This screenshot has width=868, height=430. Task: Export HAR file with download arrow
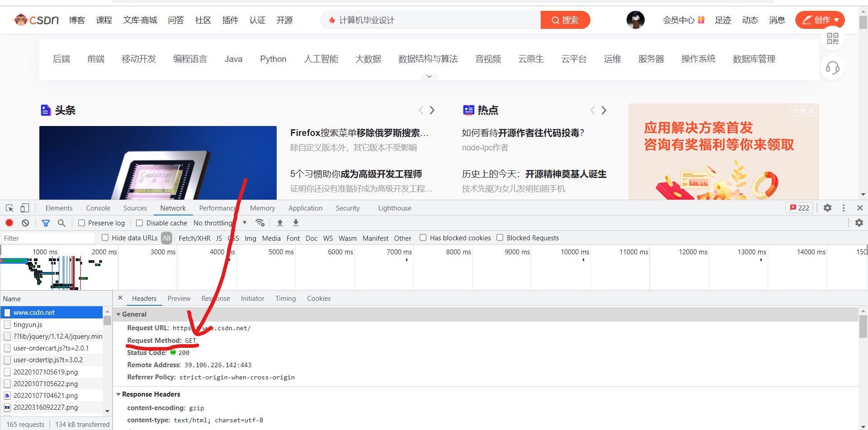[296, 223]
